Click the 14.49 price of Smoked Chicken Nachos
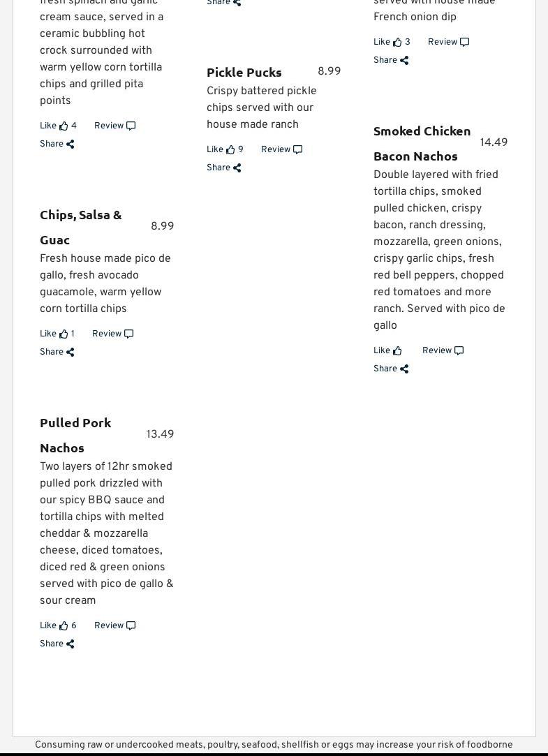The height and width of the screenshot is (756, 548). (x=494, y=143)
